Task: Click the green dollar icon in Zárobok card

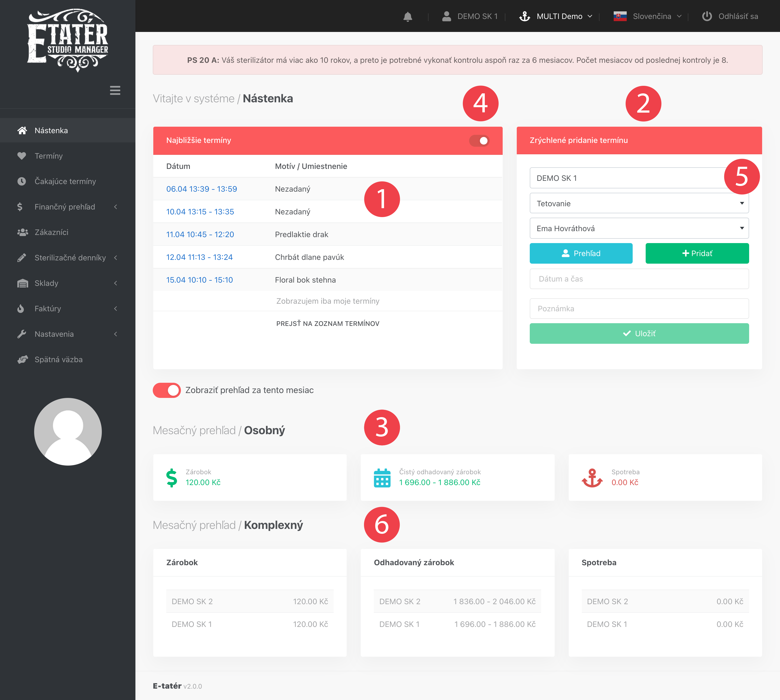Action: (172, 478)
